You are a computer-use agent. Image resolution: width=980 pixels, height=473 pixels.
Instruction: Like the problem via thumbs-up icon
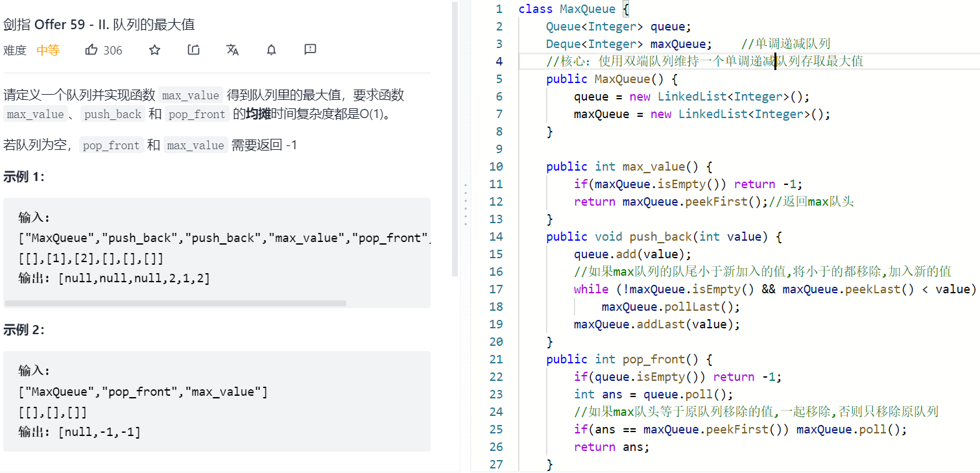click(91, 50)
